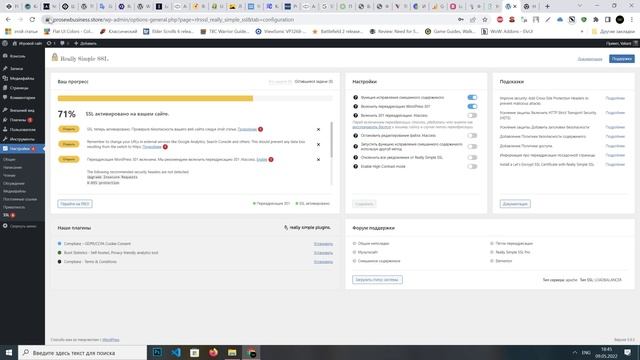
Task: Dismiss the first progress notice with X
Action: click(x=318, y=129)
